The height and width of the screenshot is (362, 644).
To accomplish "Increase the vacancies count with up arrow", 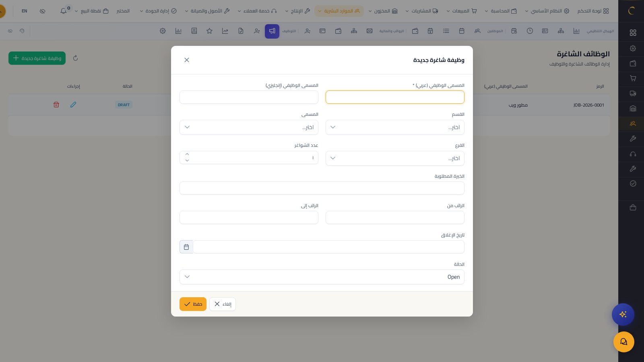I will click(x=187, y=154).
